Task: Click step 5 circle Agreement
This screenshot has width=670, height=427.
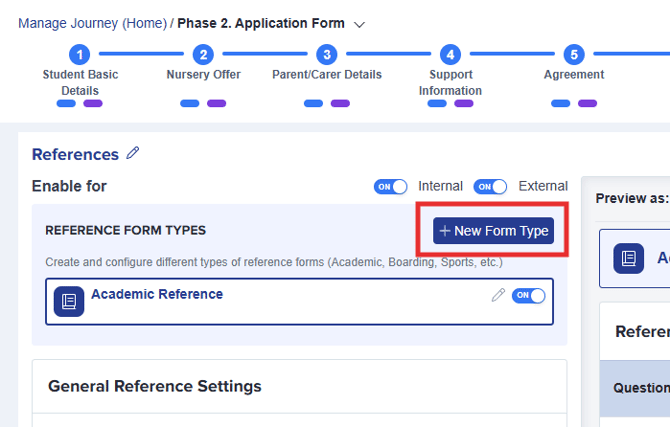Action: point(573,55)
